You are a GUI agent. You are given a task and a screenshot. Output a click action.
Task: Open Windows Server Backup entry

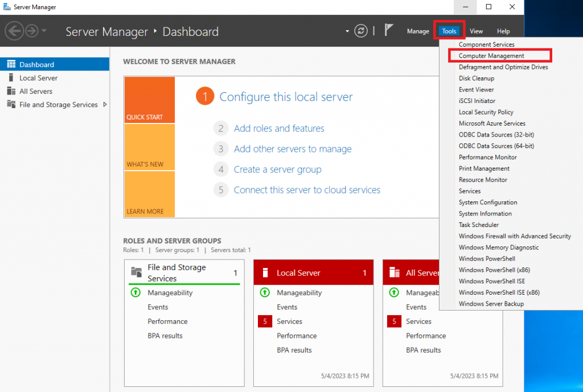(x=491, y=304)
